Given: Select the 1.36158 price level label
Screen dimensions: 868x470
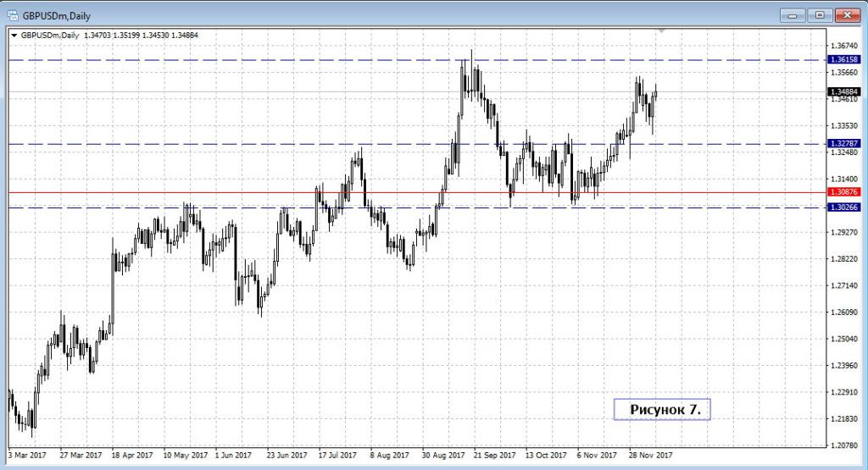Looking at the screenshot, I should (x=843, y=60).
